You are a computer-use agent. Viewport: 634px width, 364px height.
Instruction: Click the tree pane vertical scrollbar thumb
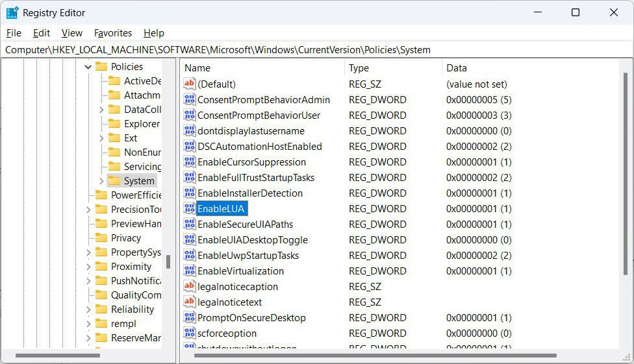[x=168, y=261]
